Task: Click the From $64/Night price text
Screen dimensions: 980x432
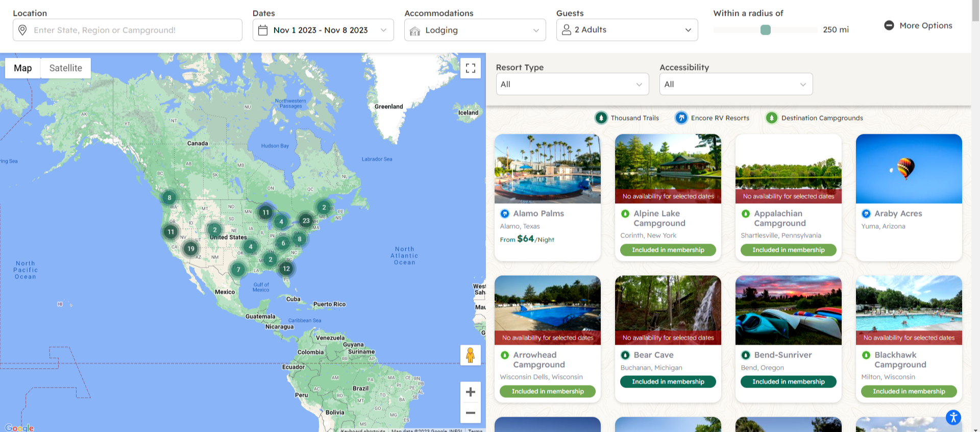Action: (527, 239)
